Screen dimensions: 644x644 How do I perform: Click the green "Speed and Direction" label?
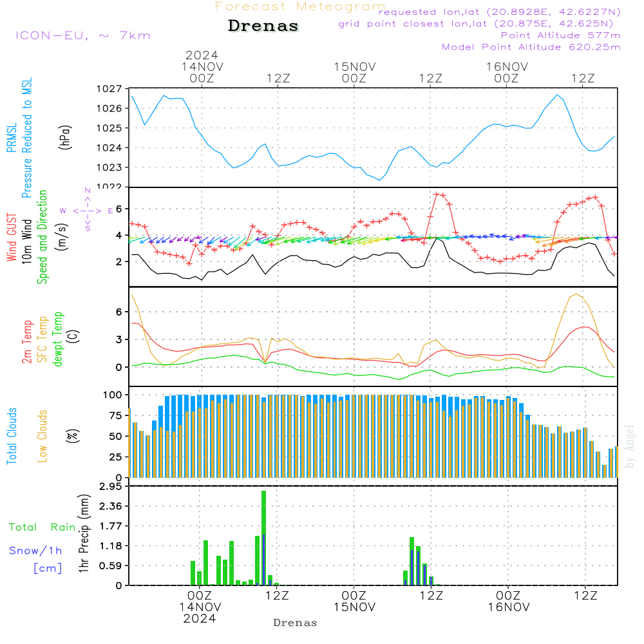point(42,237)
